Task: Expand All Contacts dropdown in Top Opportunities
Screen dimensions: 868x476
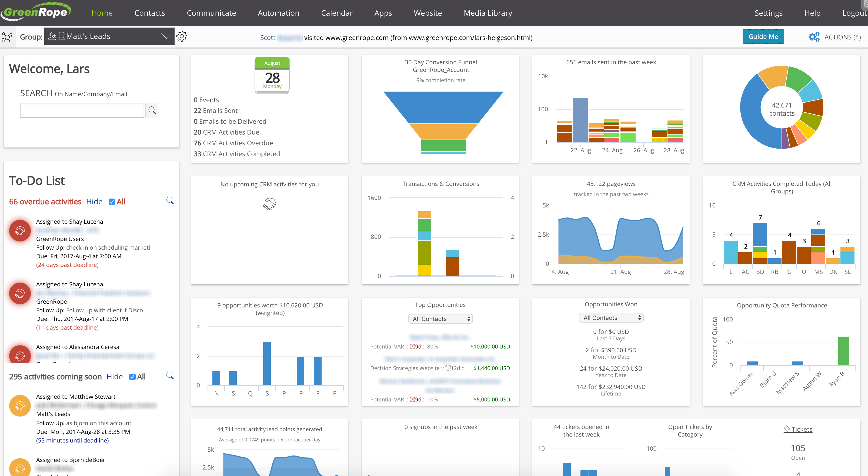Action: click(440, 319)
